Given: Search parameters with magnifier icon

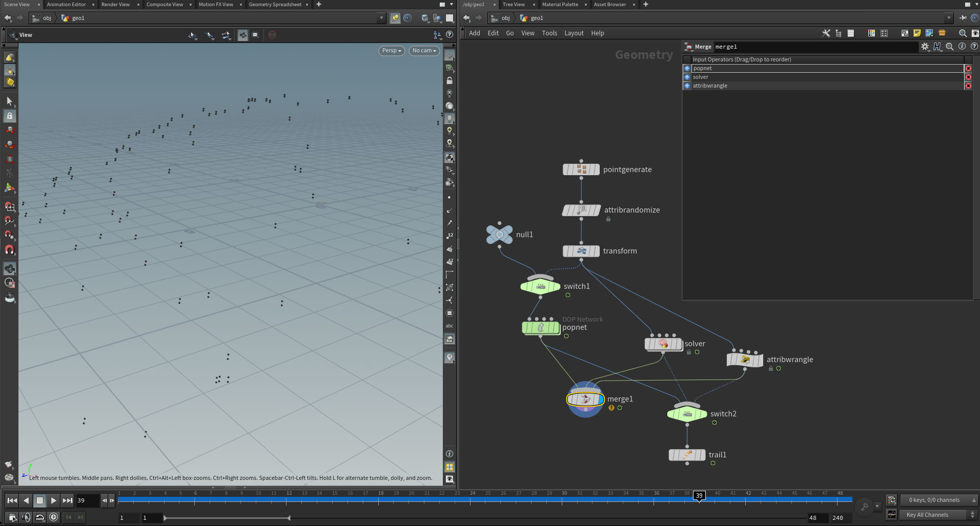Looking at the screenshot, I should [x=950, y=47].
